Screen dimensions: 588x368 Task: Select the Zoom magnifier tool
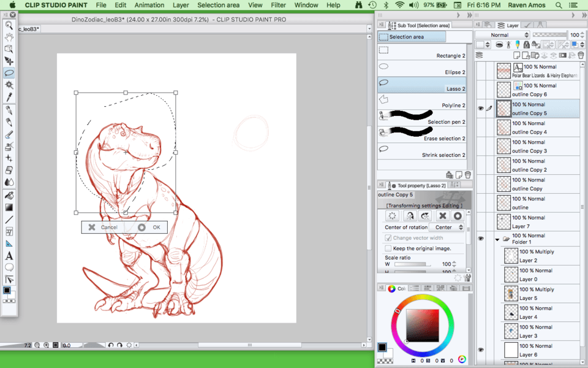(x=9, y=26)
